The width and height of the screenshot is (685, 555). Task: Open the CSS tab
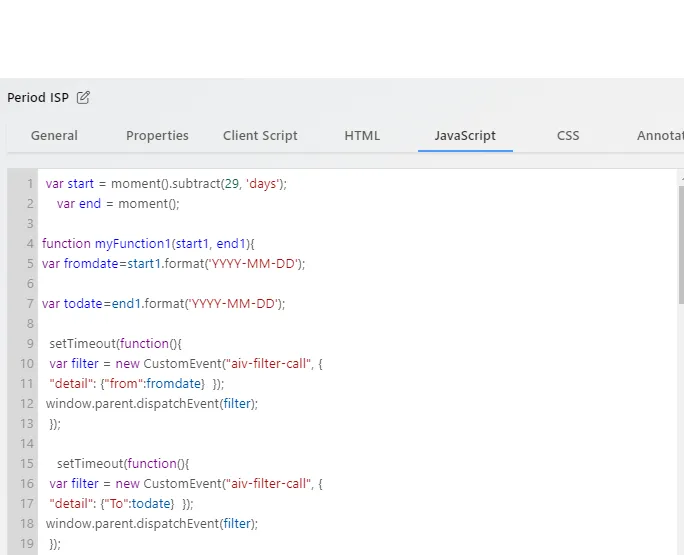[x=568, y=136]
